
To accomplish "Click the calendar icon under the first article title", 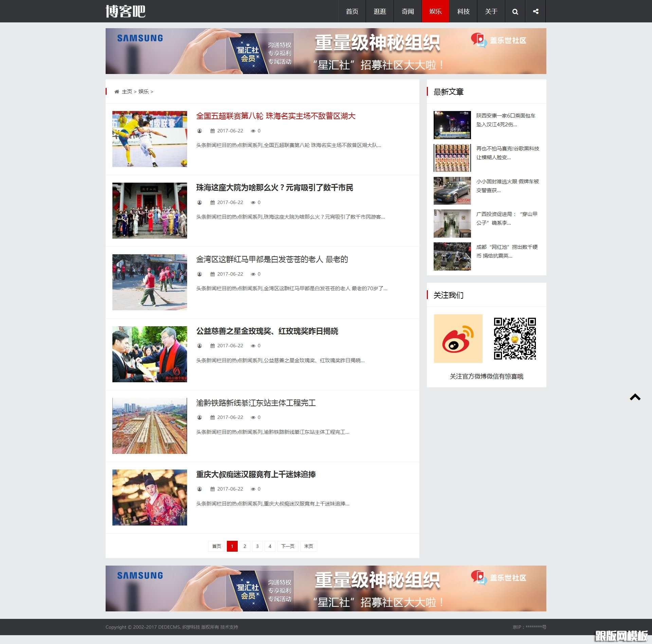I will 213,131.
